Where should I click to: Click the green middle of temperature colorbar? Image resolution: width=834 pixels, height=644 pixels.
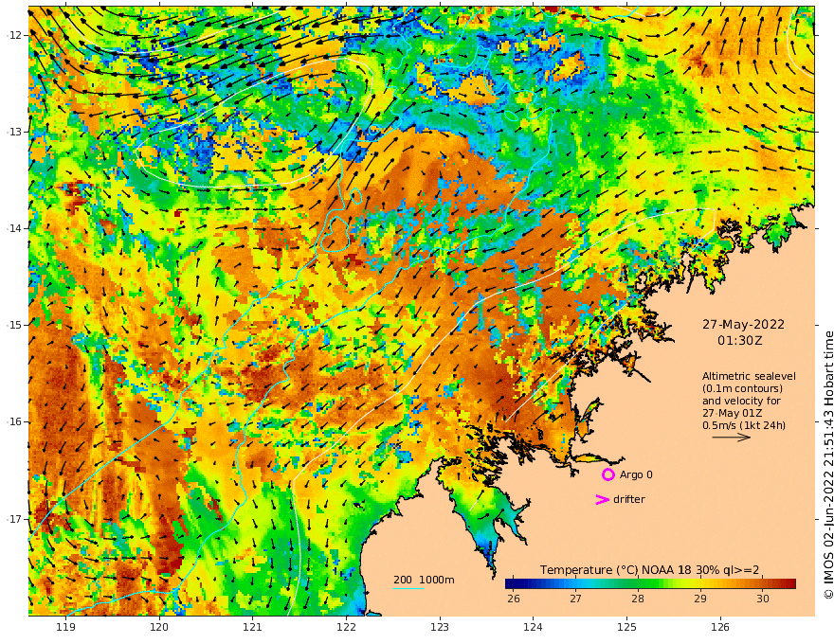click(650, 584)
